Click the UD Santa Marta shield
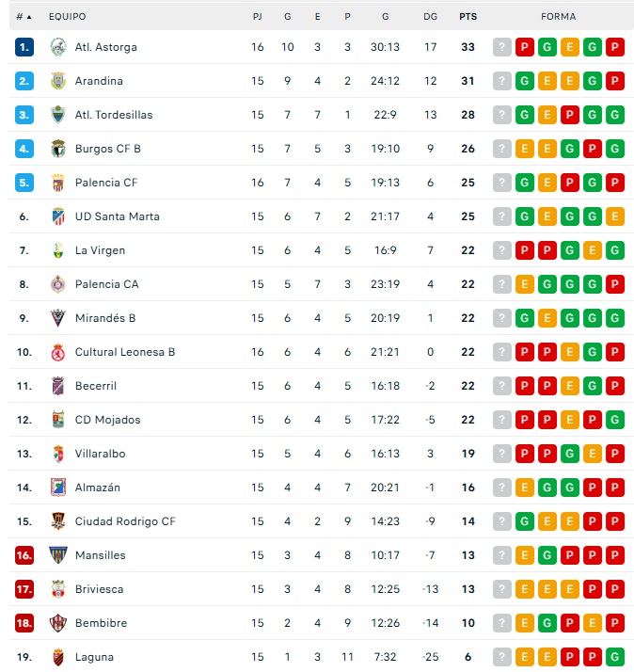Screen dimensions: 634x672 [57, 216]
